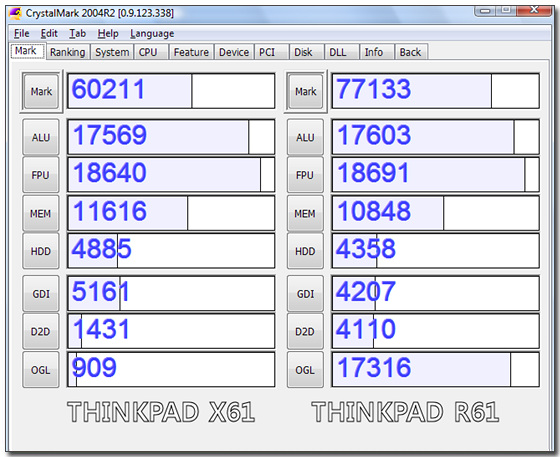Click the 11616 MEM score value
This screenshot has height=457, width=560.
(110, 211)
